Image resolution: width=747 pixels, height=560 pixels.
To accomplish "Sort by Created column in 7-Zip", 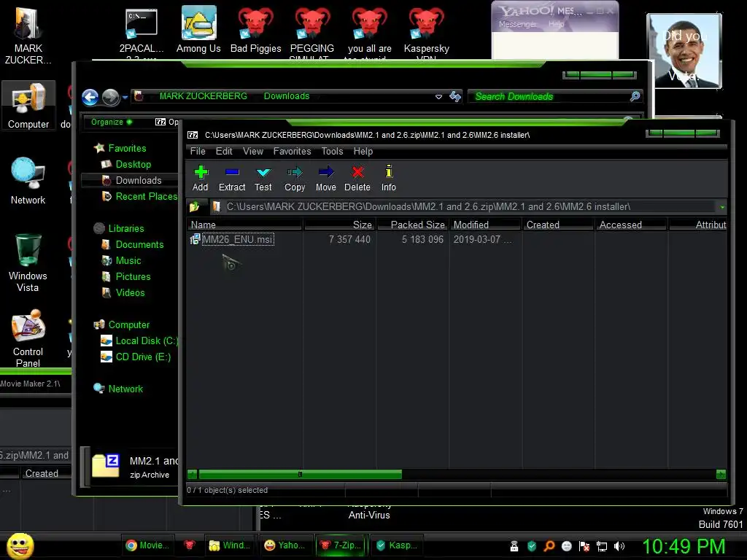I will (558, 225).
